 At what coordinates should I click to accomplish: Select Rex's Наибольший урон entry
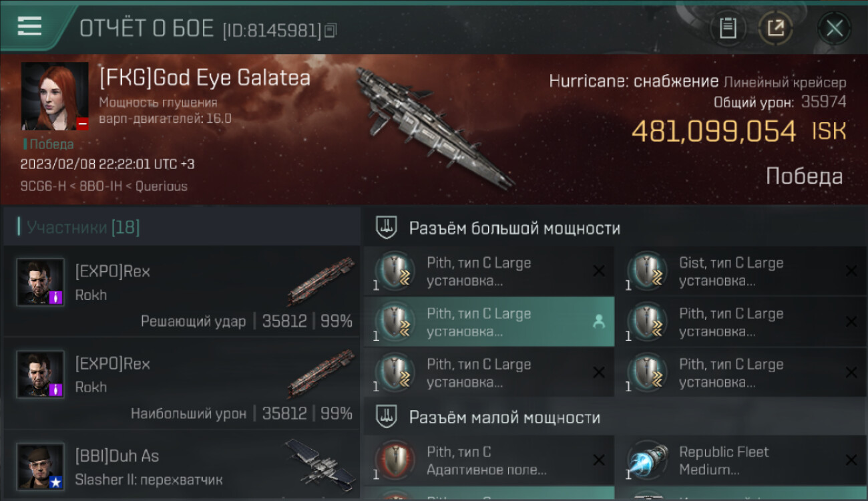point(182,383)
